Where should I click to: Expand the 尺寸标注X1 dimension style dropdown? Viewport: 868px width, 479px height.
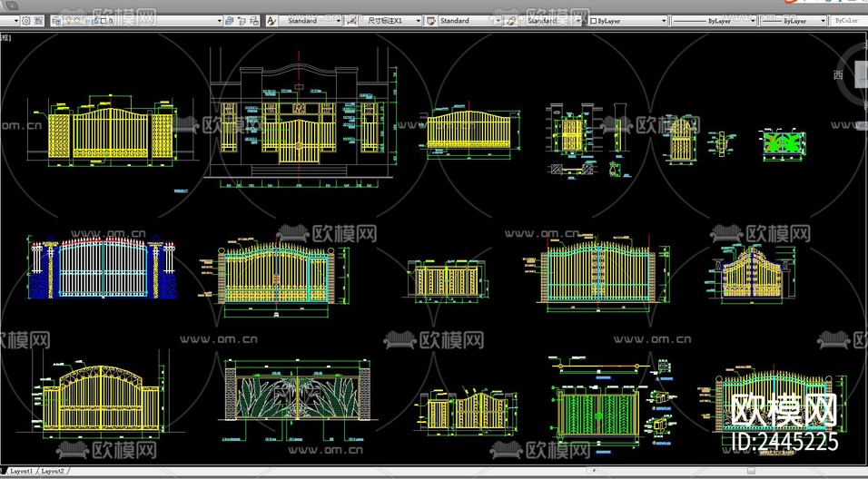[x=418, y=21]
